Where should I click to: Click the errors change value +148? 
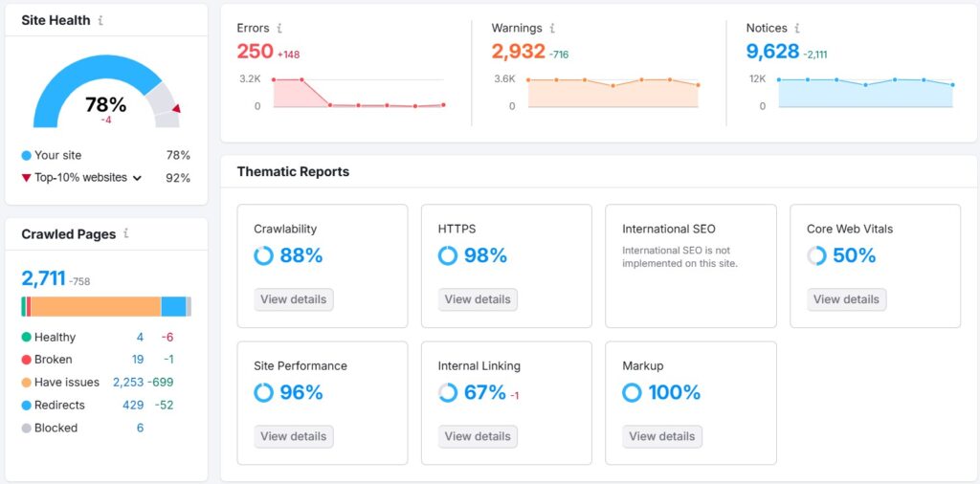click(x=289, y=55)
